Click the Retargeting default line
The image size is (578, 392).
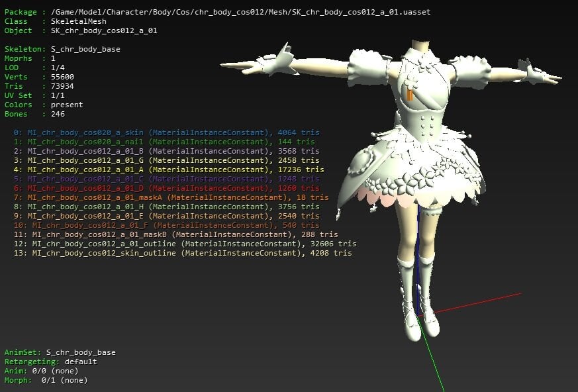coord(51,362)
